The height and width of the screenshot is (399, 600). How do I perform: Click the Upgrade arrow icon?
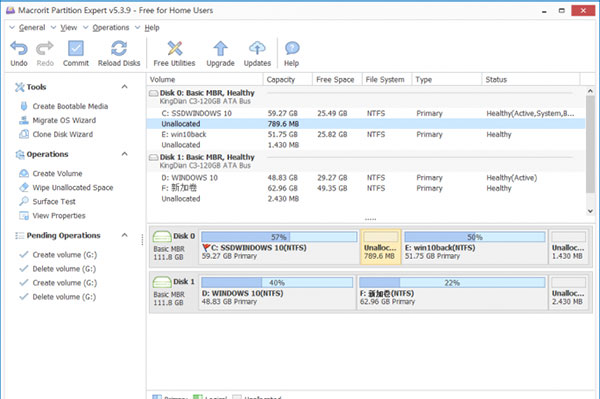point(220,49)
